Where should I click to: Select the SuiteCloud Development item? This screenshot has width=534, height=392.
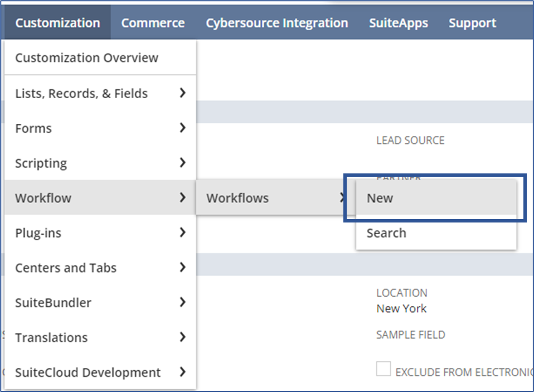(x=100, y=372)
